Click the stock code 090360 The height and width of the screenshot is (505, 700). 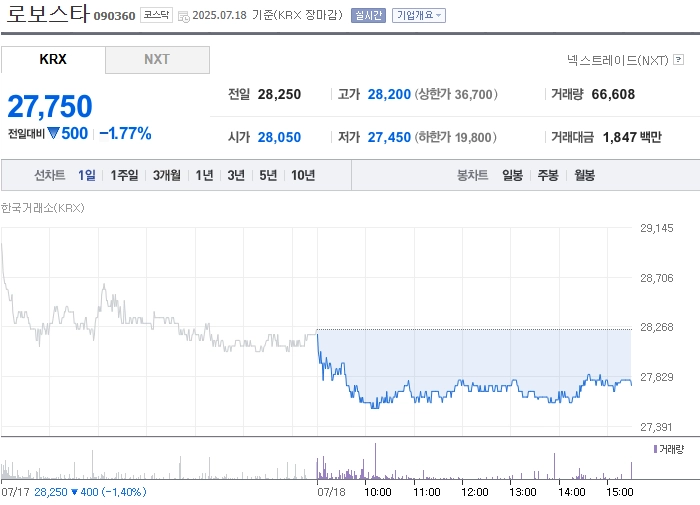114,16
